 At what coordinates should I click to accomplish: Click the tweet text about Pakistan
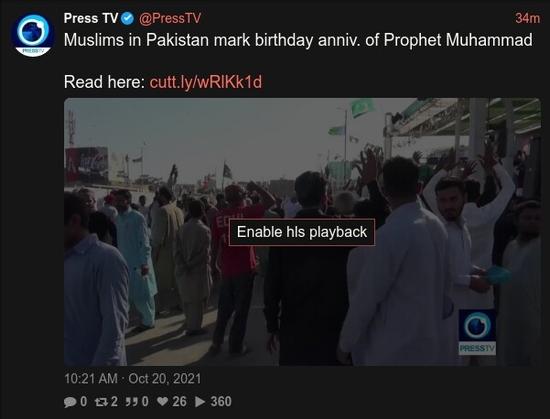(298, 40)
